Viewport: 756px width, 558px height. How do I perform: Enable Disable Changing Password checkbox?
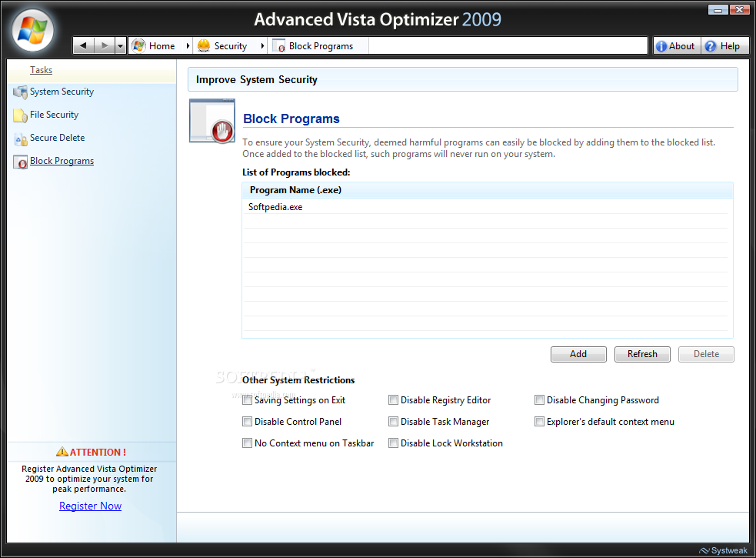(540, 400)
